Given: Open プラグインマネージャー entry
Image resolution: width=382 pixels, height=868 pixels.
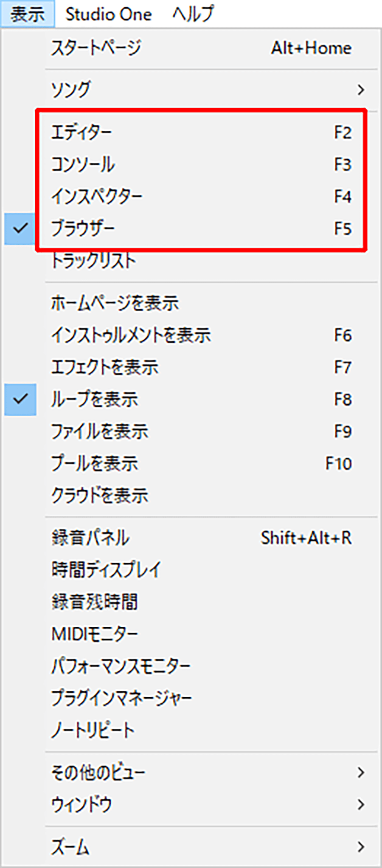Looking at the screenshot, I should point(191,698).
